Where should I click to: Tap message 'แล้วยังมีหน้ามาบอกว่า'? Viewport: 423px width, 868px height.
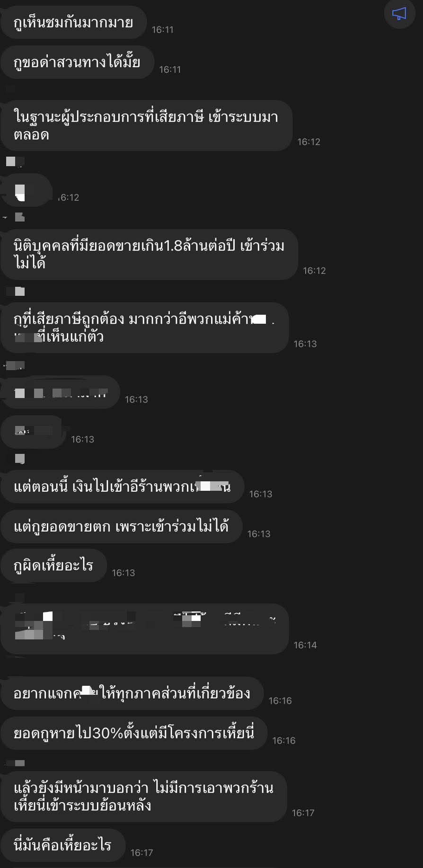pyautogui.click(x=143, y=797)
